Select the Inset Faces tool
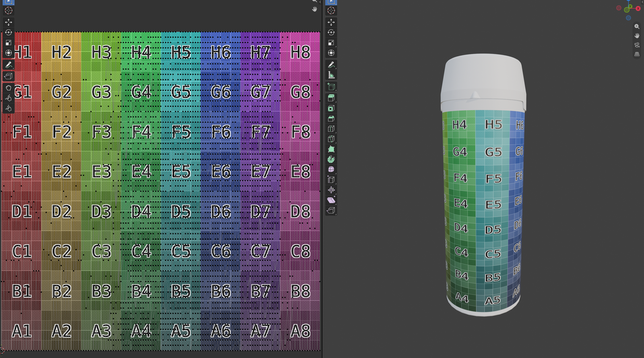 click(x=331, y=108)
